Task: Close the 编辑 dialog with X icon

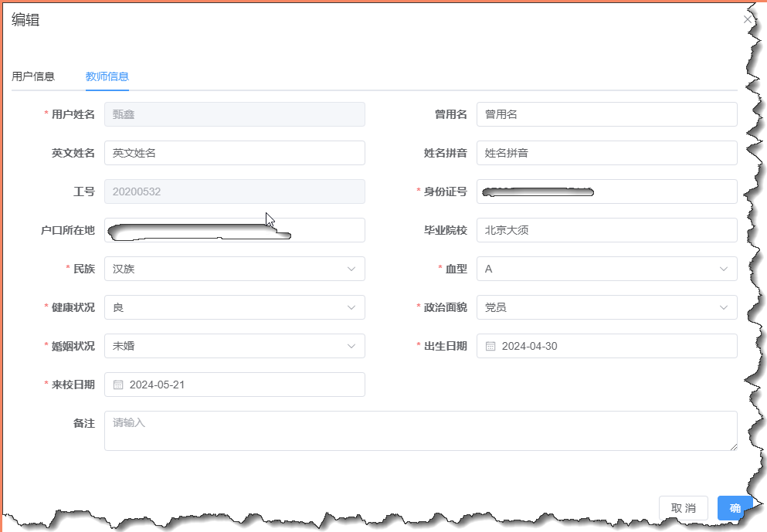Action: 747,19
